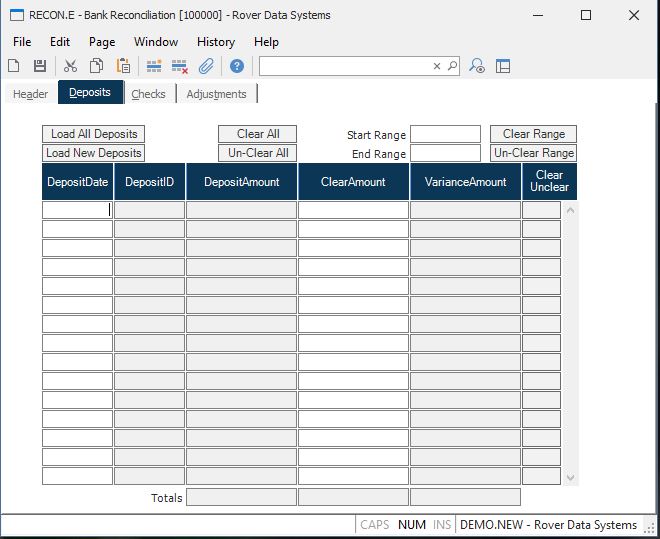Click the New record icon
Screen dimensions: 660x539
click(x=14, y=66)
